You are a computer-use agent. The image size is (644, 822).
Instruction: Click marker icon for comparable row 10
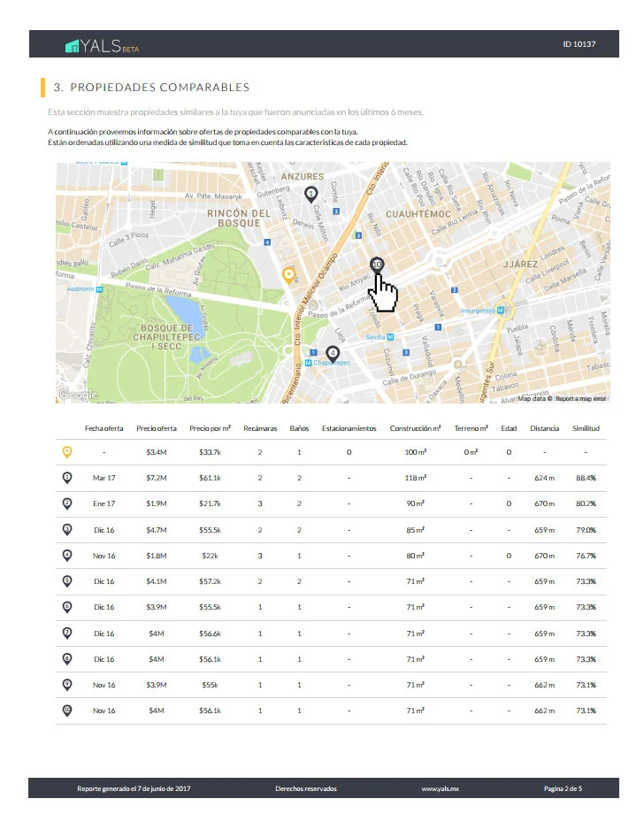tap(67, 711)
